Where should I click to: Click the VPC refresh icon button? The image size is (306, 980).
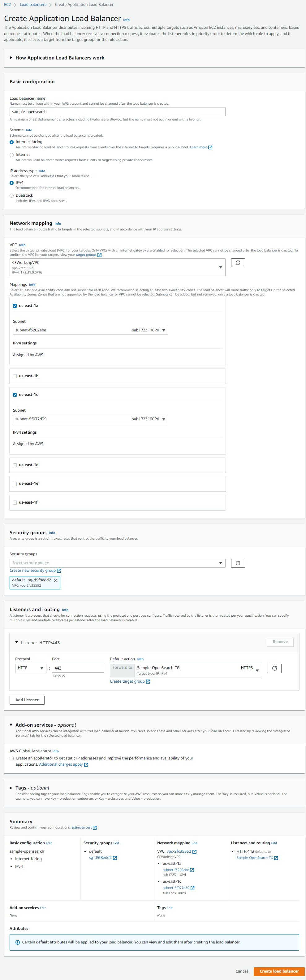[x=238, y=263]
